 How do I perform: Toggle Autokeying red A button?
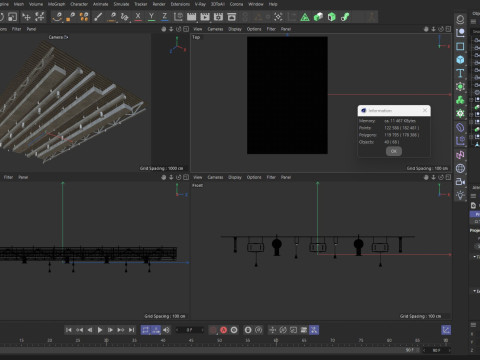coord(223,330)
